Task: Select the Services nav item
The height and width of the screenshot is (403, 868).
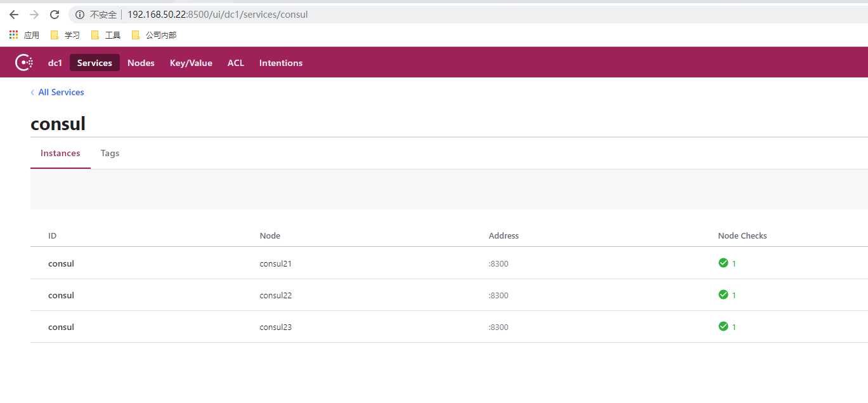Action: pyautogui.click(x=94, y=63)
